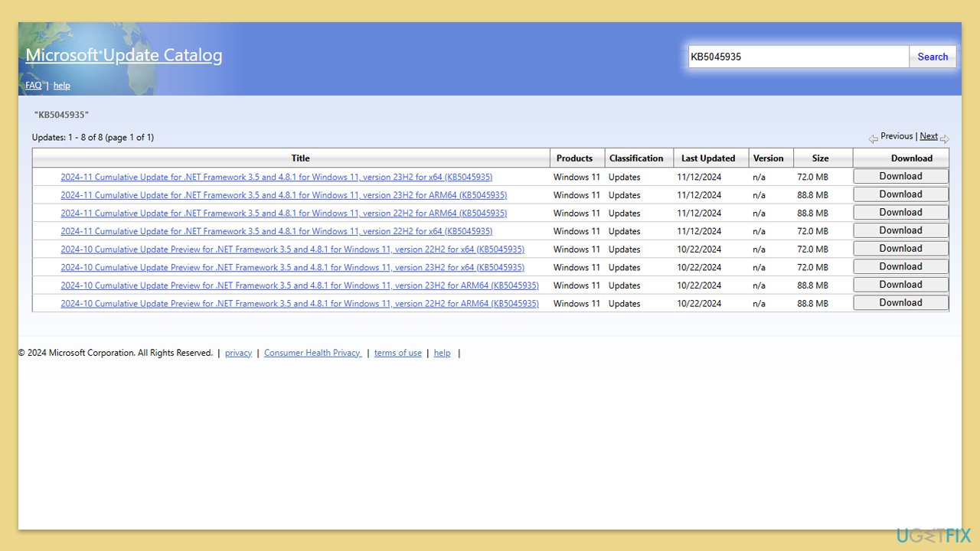Screen dimensions: 980x551
Task: Click the Previous page arrow icon
Action: [873, 139]
